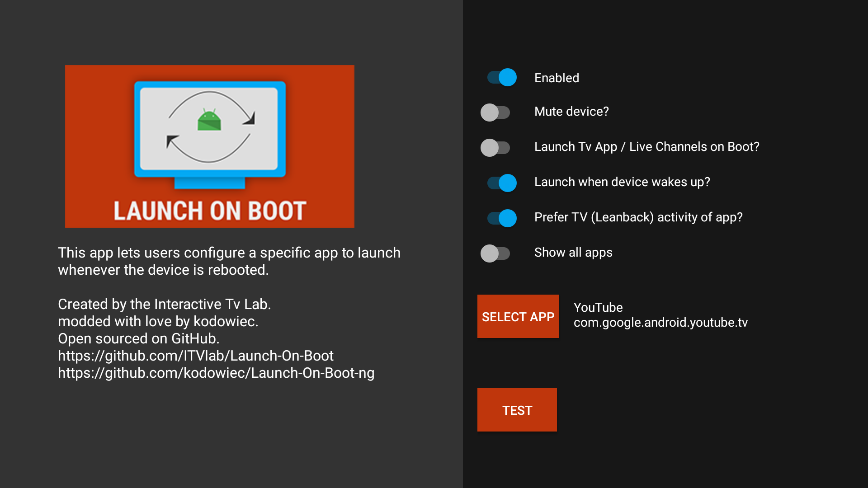Enable Launch Tv App on Boot switch
868x488 pixels.
coord(495,148)
